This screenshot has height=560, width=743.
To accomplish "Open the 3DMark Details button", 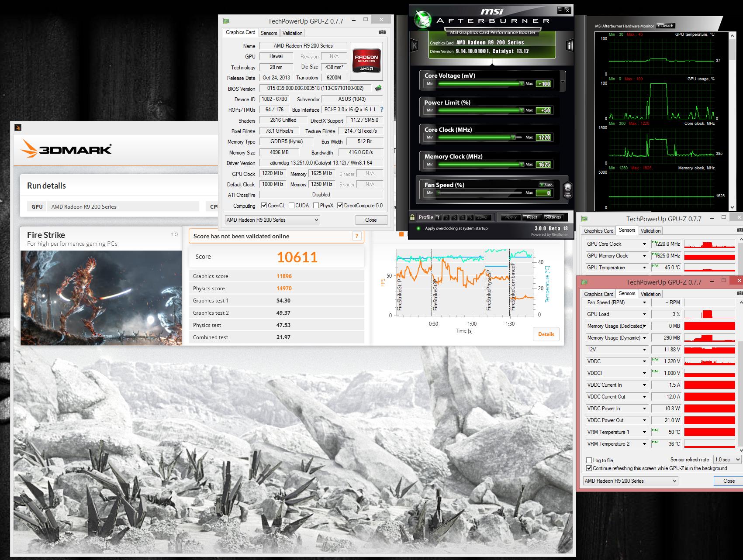I will (x=546, y=334).
